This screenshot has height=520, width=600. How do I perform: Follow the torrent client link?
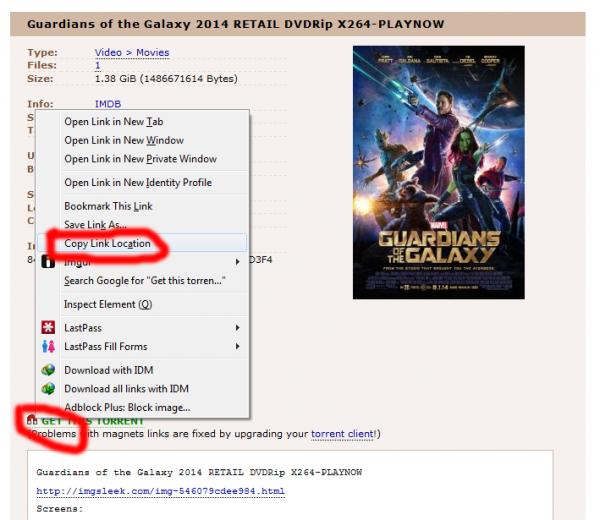click(x=343, y=434)
